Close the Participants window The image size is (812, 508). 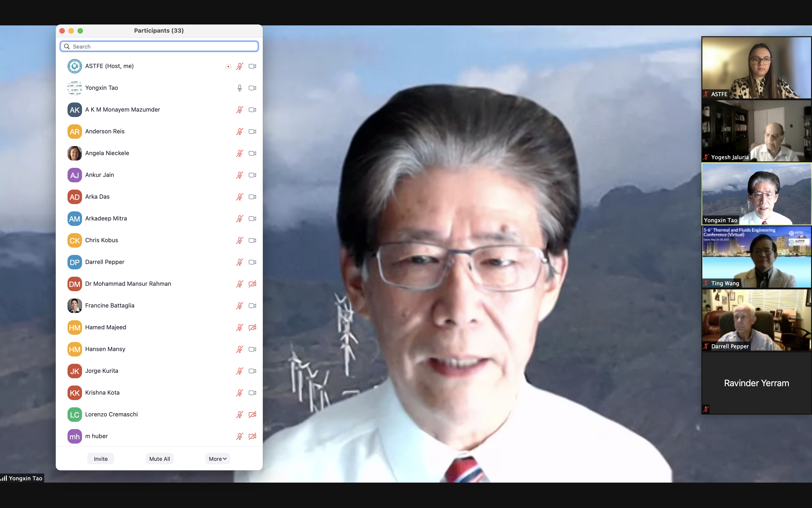click(x=62, y=31)
